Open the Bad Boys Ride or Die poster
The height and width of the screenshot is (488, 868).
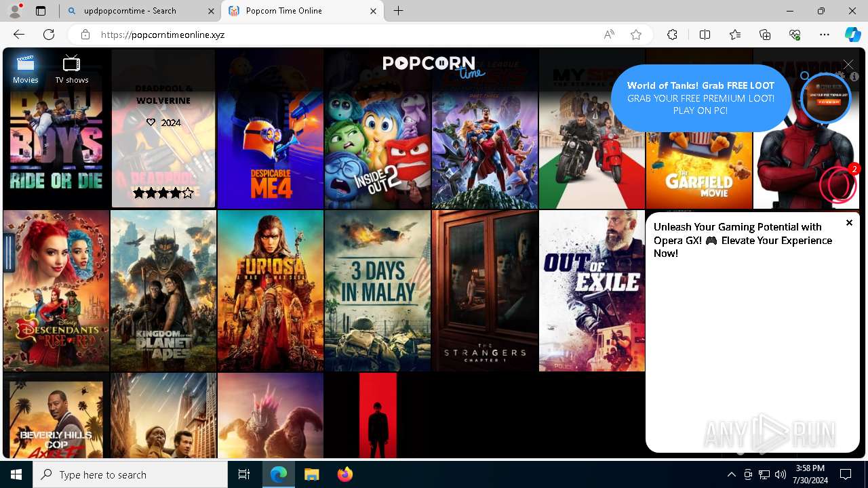click(x=56, y=129)
